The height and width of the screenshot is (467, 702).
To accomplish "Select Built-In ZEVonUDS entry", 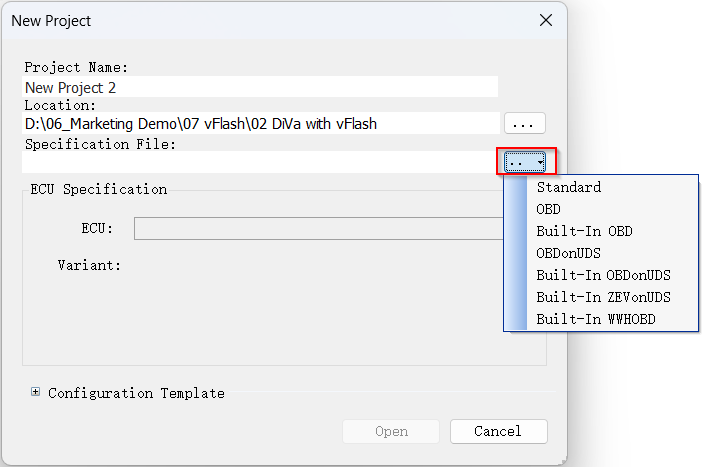I will pos(603,297).
